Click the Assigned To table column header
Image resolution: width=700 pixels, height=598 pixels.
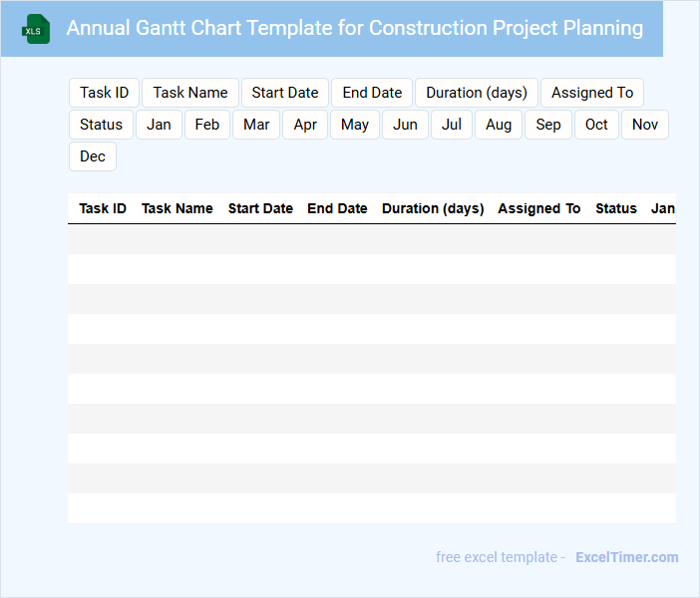(x=538, y=209)
